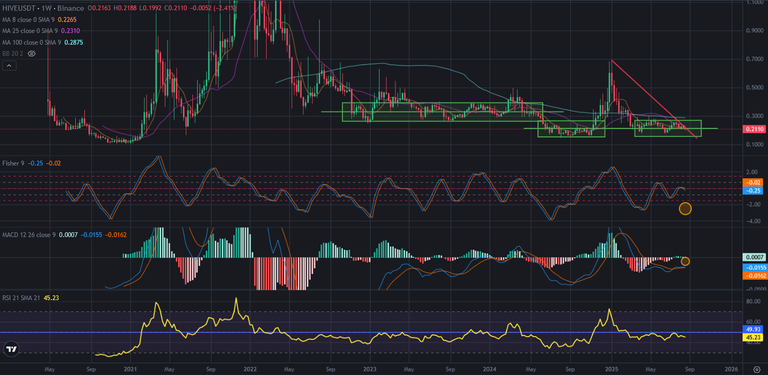768x375 pixels.
Task: Select the MA 25 close indicator legend
Action: (30, 31)
